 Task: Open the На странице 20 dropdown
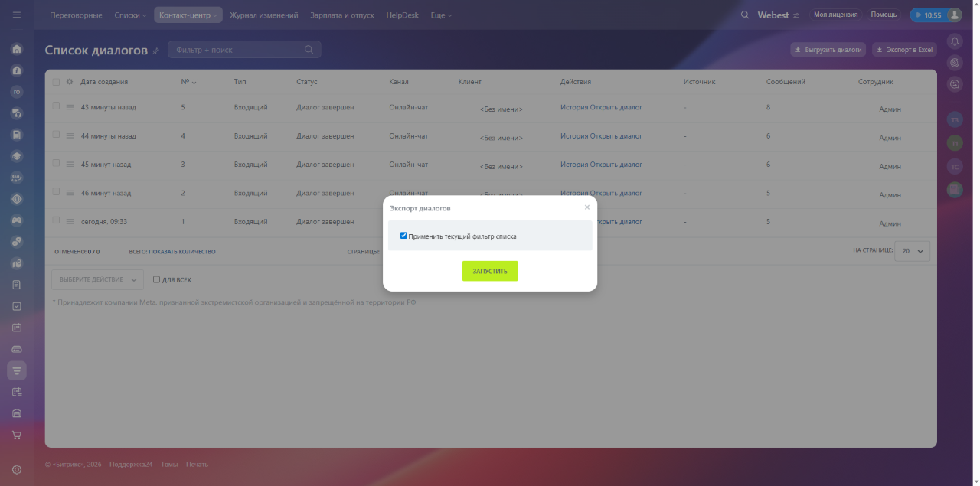point(913,251)
